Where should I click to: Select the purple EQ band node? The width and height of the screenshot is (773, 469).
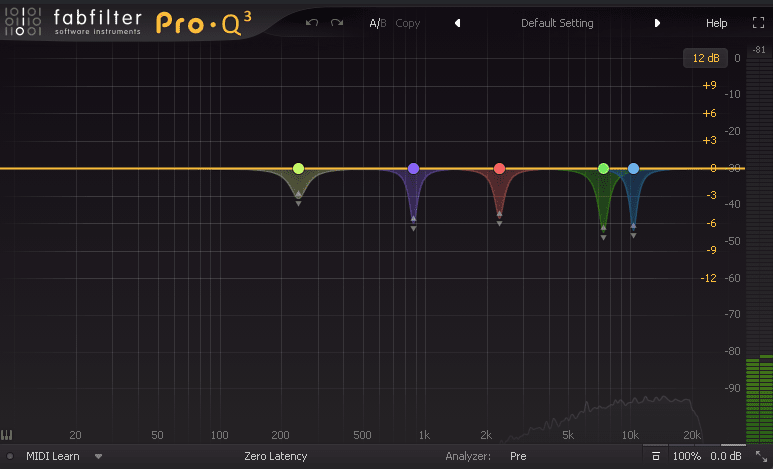click(414, 169)
